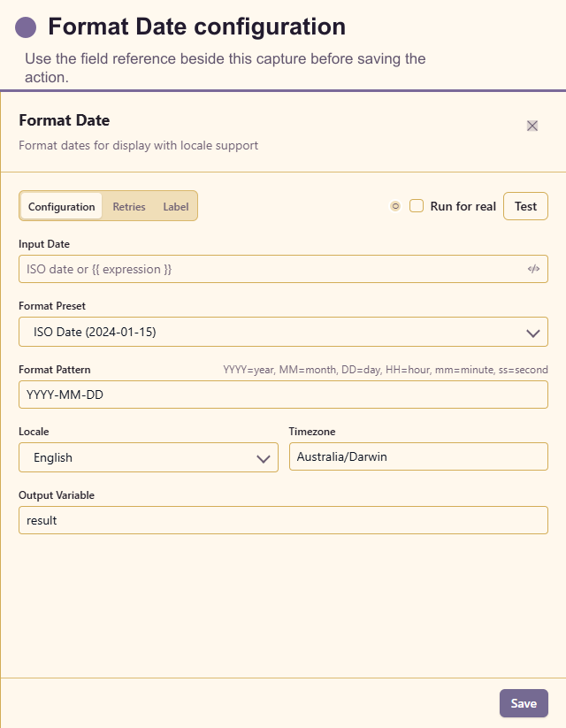Screen dimensions: 566x728
Task: Expand the Locale dropdown set to English
Action: tap(149, 457)
